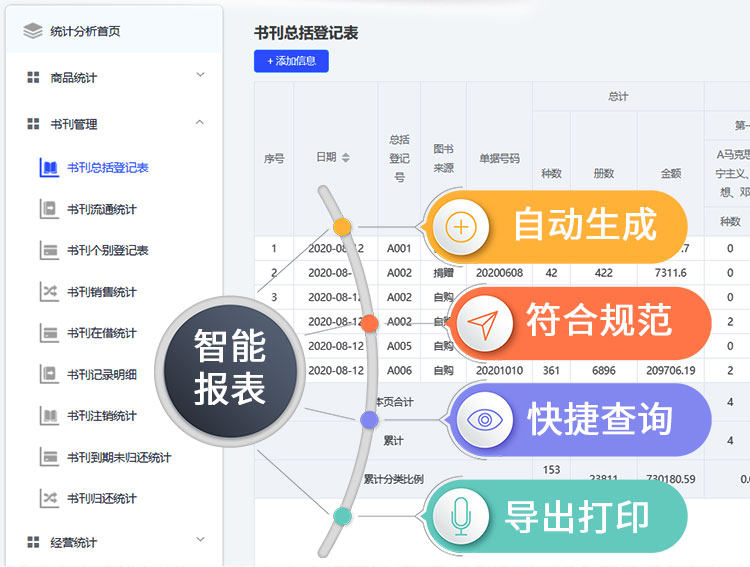Click the 书刊记录明细 icon
This screenshot has height=567, width=750.
point(49,374)
